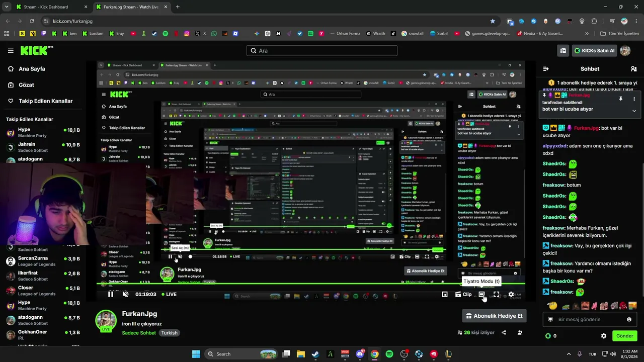Open ilkerfirat channel in sidebar

coord(43,276)
